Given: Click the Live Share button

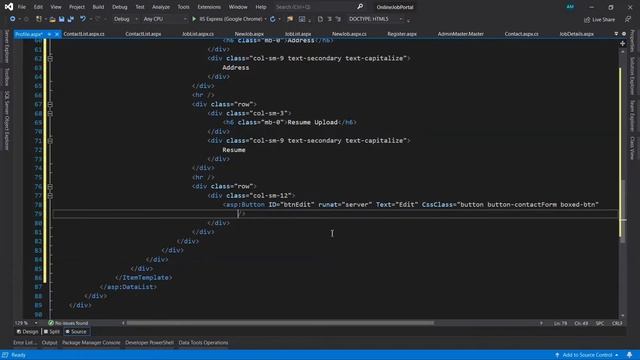Looking at the screenshot, I should pyautogui.click(x=600, y=20).
